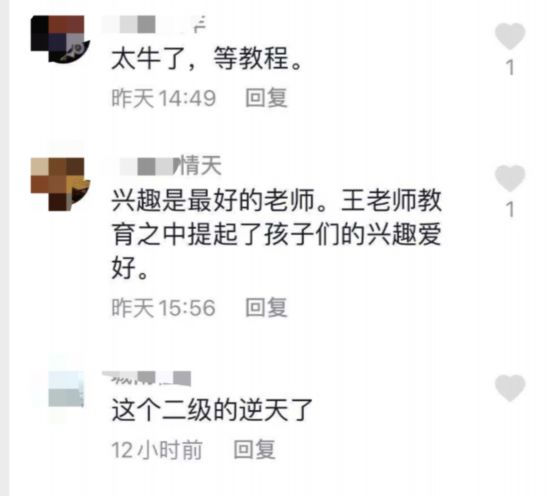This screenshot has height=496, width=550.
Task: Click the timestamp 12小时前
Action: tap(157, 449)
